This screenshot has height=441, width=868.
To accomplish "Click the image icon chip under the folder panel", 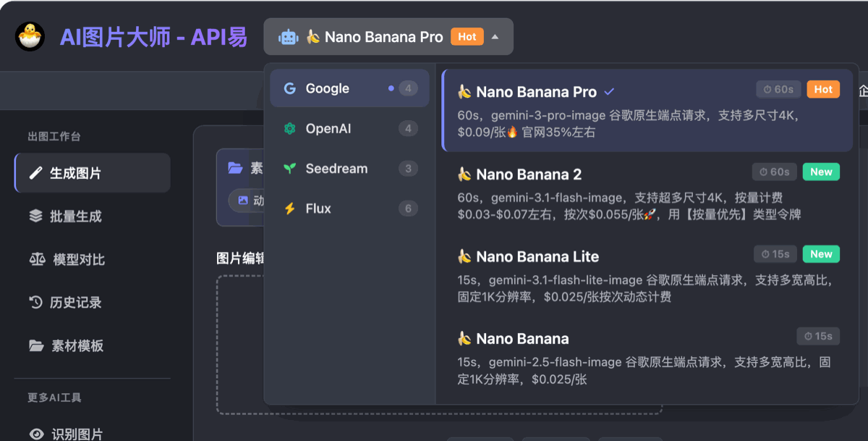I will coord(243,201).
